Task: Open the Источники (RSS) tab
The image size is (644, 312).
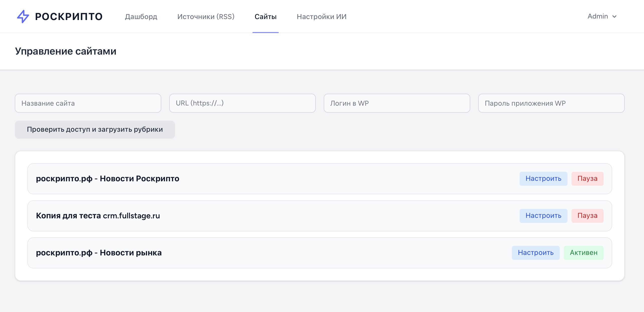Action: pos(206,17)
